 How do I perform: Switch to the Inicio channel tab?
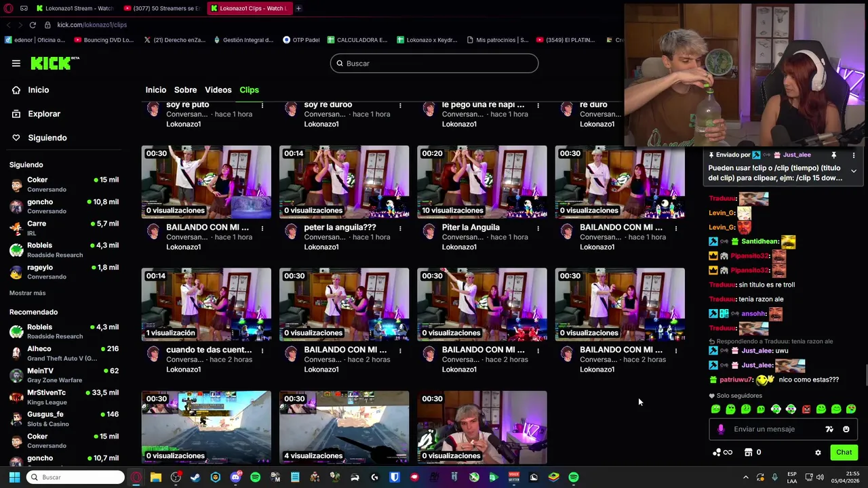pyautogui.click(x=155, y=89)
